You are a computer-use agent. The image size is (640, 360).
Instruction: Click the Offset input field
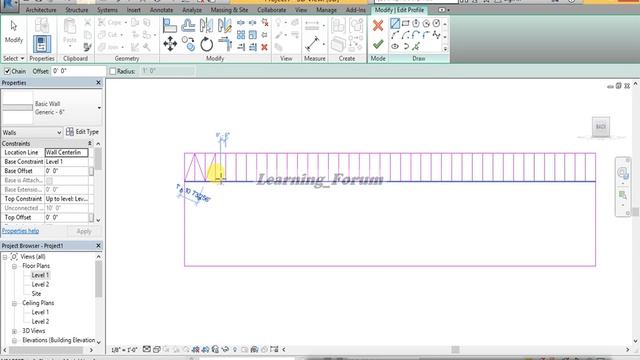[x=78, y=71]
